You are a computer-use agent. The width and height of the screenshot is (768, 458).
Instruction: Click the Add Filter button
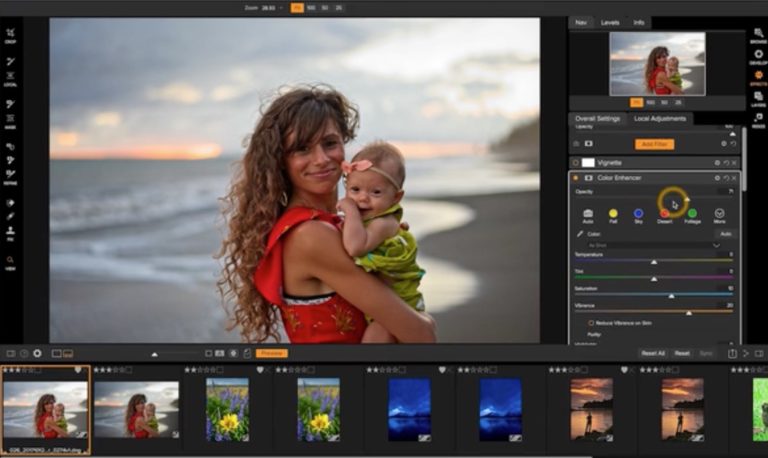tap(654, 144)
